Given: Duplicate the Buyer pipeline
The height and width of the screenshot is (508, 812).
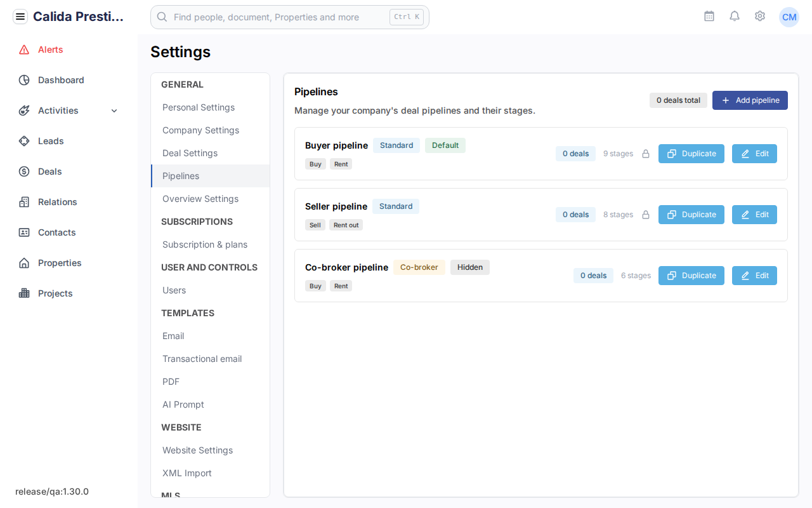Looking at the screenshot, I should (691, 154).
